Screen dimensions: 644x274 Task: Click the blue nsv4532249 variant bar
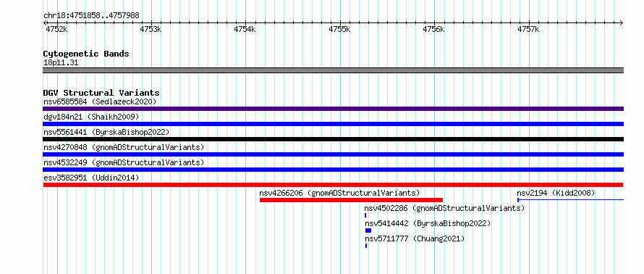[333, 170]
